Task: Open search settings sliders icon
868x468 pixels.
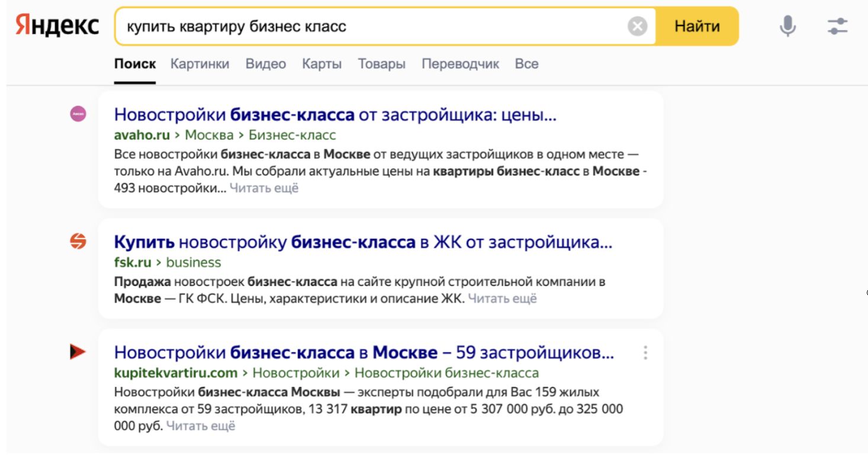Action: tap(837, 26)
